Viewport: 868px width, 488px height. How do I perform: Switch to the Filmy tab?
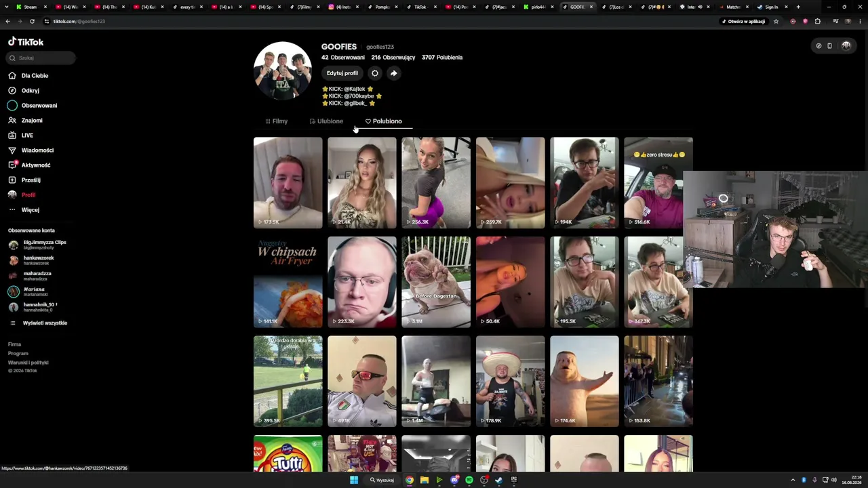pos(276,121)
